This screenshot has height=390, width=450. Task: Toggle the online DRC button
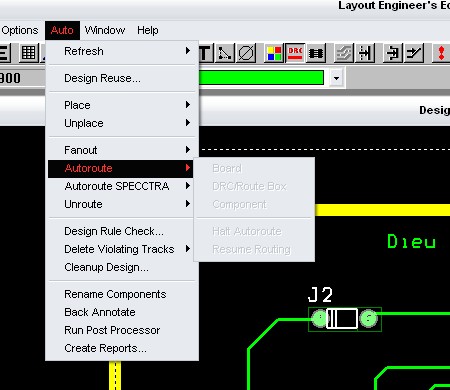[295, 53]
